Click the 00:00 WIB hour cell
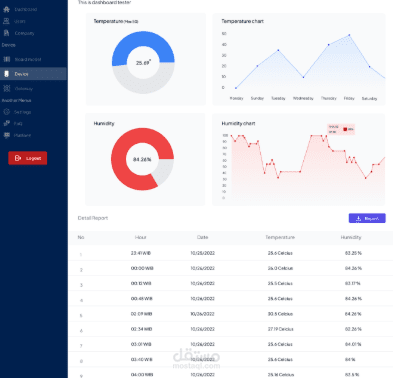This screenshot has height=378, width=393. coord(142,268)
